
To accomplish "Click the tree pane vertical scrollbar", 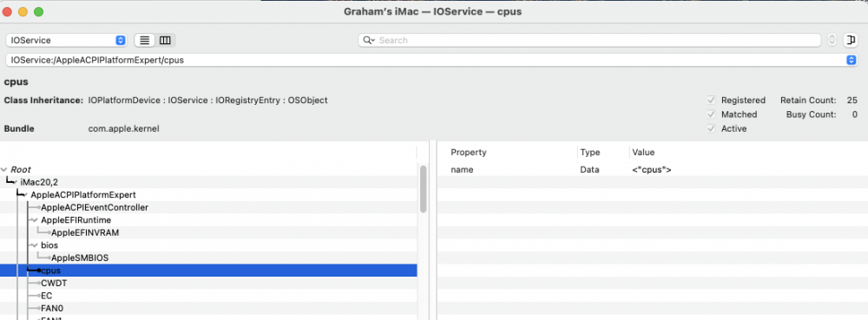I will [x=424, y=189].
